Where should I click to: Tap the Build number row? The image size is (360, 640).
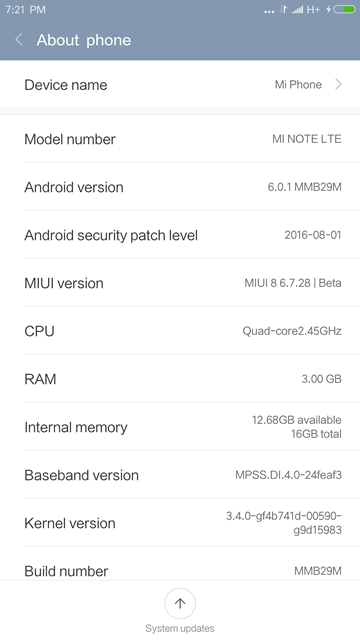tap(180, 564)
